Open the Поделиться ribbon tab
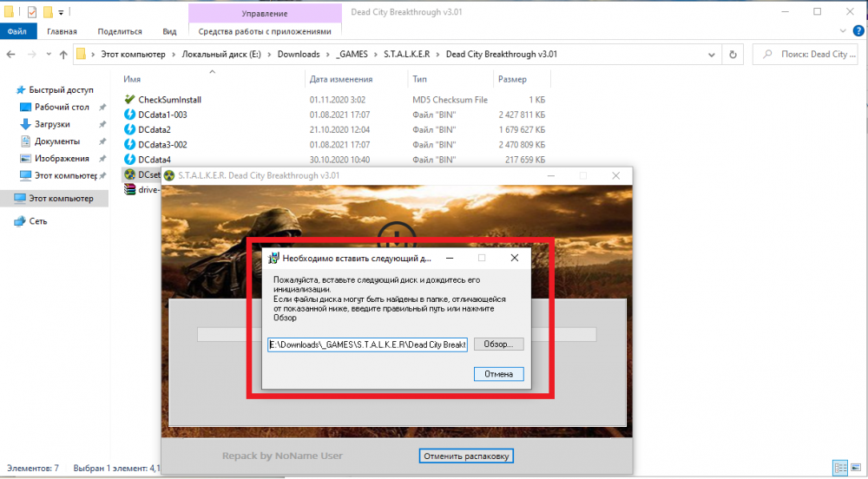The height and width of the screenshot is (479, 868). click(120, 31)
